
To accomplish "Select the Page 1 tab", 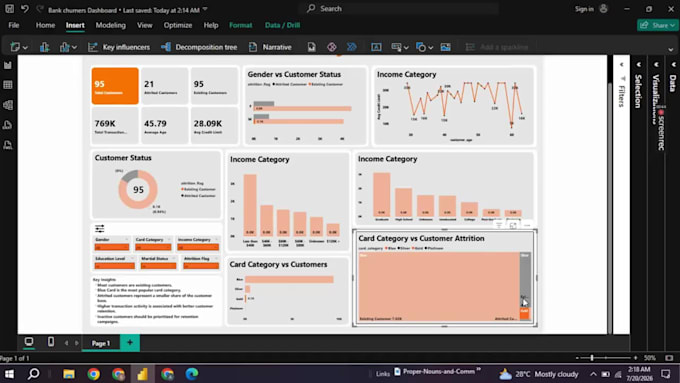I will click(101, 343).
